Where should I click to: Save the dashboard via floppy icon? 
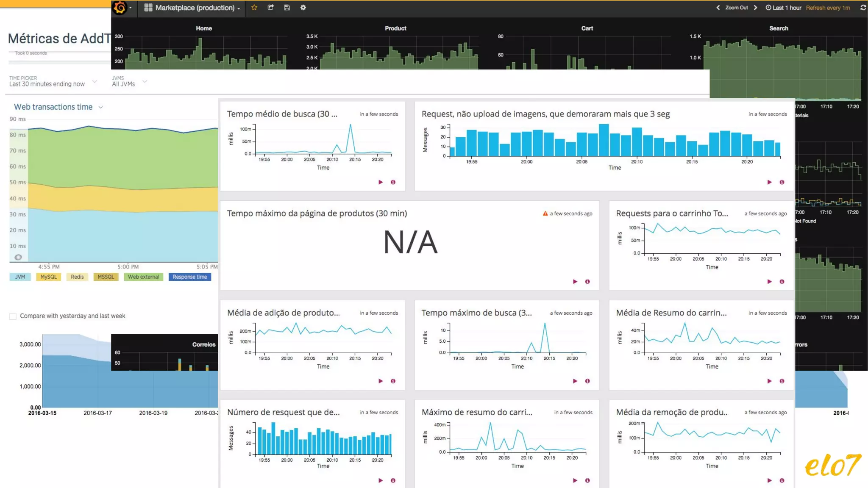point(287,8)
